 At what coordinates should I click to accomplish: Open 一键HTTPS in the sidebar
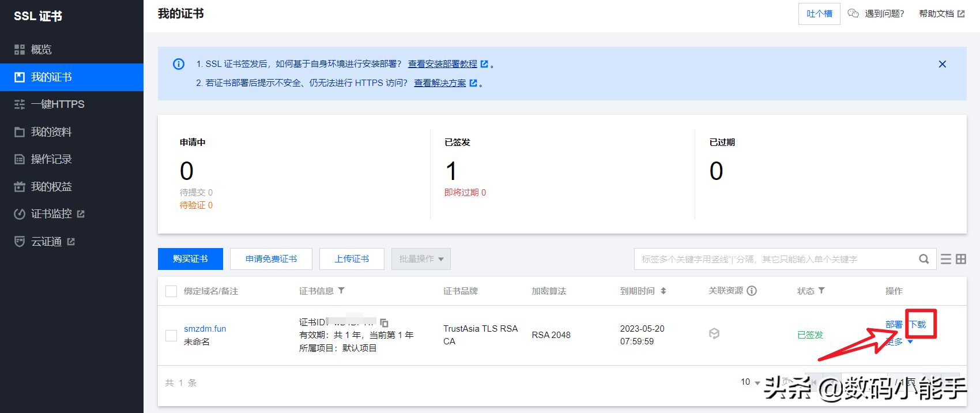pyautogui.click(x=58, y=104)
